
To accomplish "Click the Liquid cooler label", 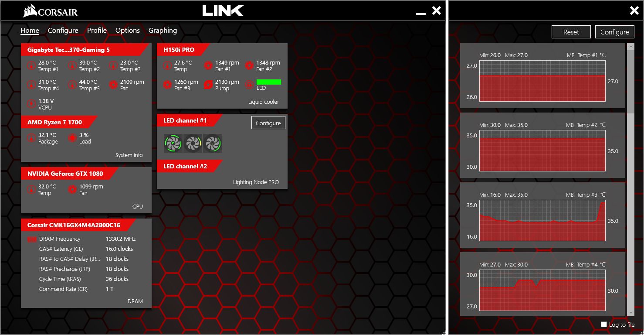I will tap(264, 102).
